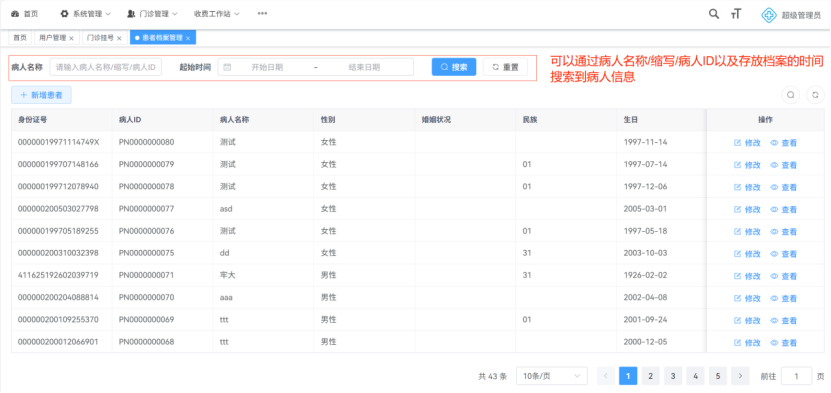
Task: Click the 结束日期 date field
Action: coord(364,67)
